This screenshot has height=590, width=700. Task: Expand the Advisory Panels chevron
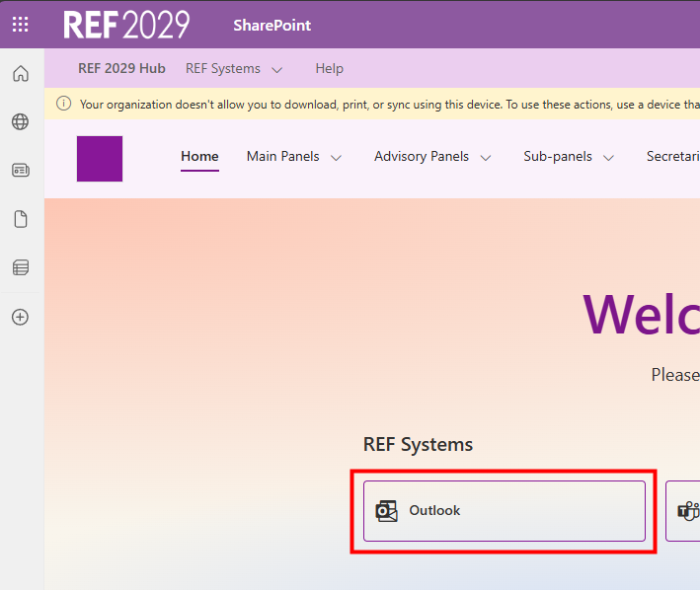tap(486, 158)
